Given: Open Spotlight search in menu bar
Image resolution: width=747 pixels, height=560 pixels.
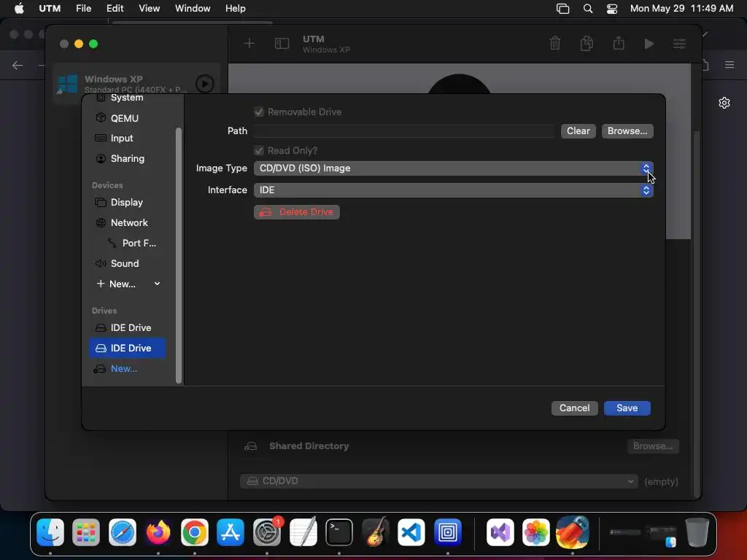Looking at the screenshot, I should pos(588,9).
